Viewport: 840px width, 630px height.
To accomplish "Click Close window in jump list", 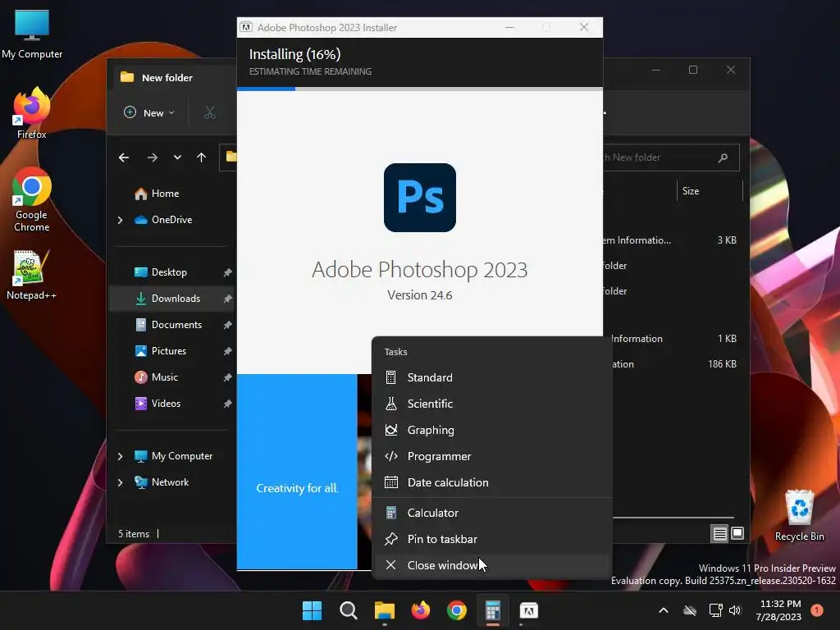I will 491,566.
